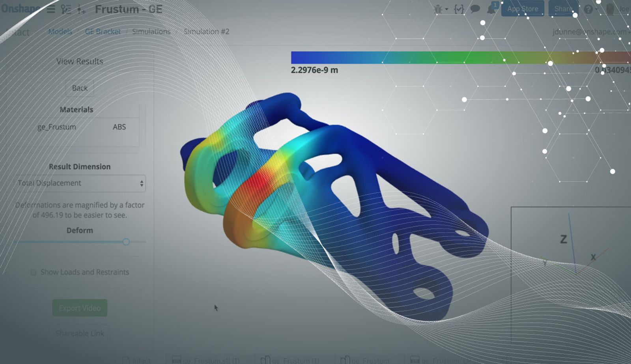Navigate to GE Bracket breadcrumb link
The height and width of the screenshot is (364, 631).
[103, 32]
